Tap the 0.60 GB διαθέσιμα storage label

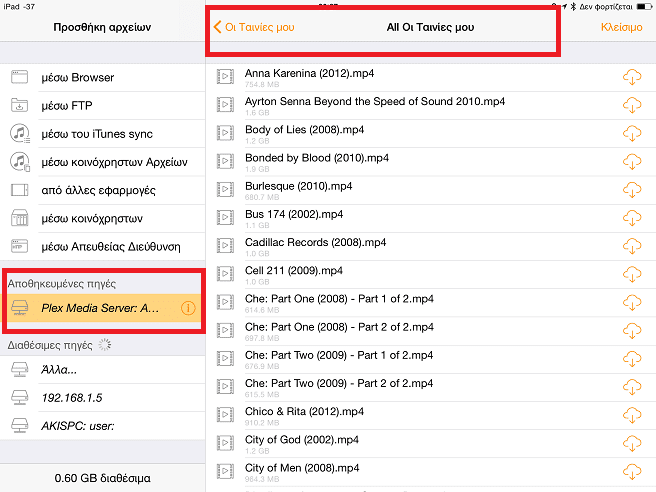point(102,478)
